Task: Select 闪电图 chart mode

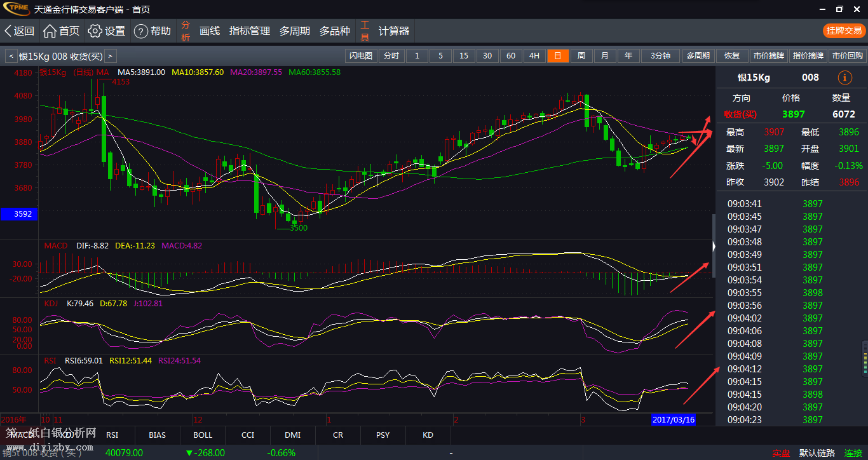Action: tap(361, 56)
